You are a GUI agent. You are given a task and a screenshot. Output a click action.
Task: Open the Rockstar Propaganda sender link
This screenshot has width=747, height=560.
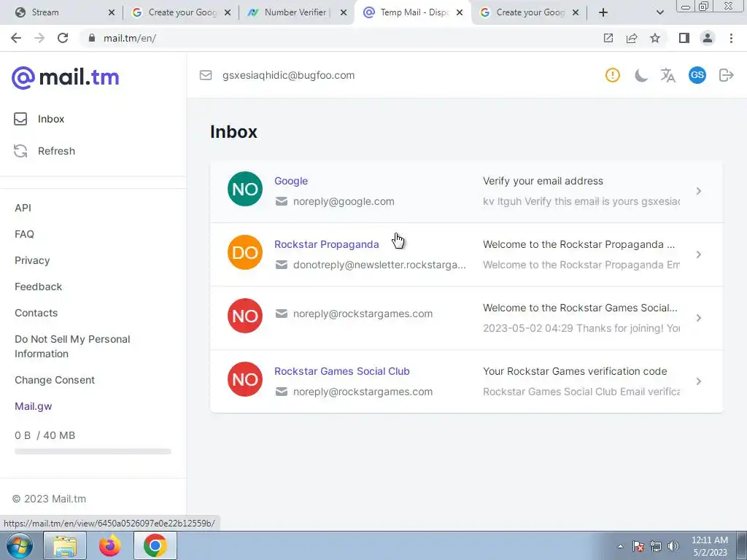(x=327, y=244)
